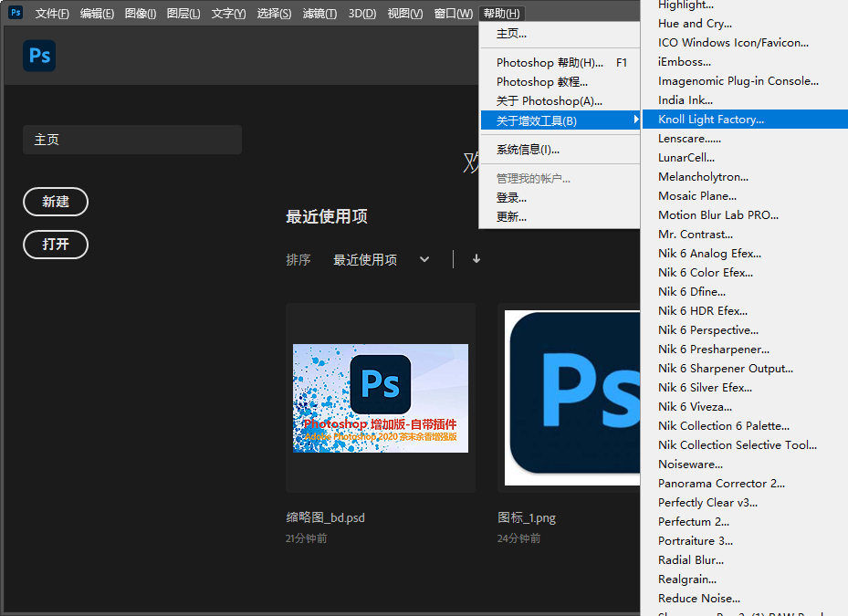The height and width of the screenshot is (616, 848).
Task: Select Noiseware... entry
Action: (744, 465)
